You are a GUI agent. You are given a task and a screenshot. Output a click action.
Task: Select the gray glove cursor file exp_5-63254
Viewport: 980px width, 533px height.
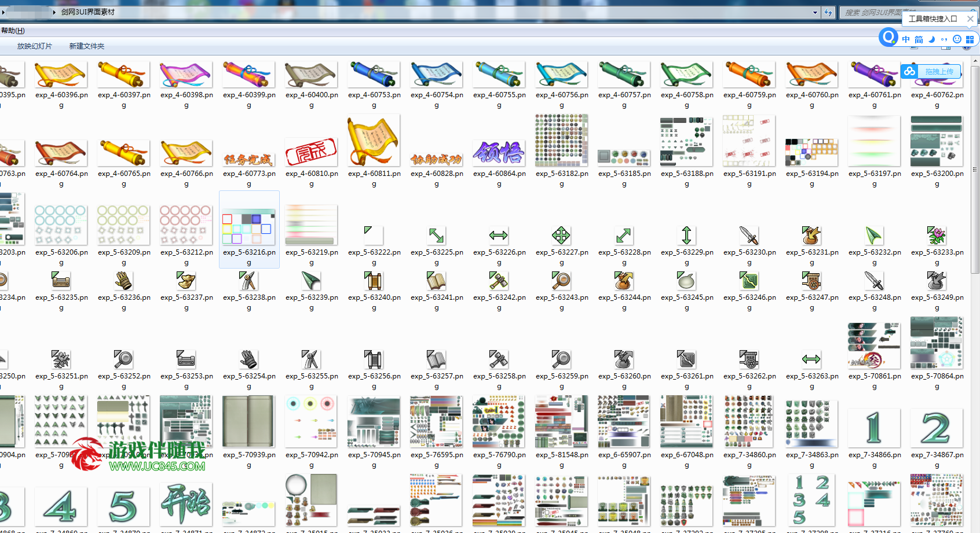click(x=248, y=359)
